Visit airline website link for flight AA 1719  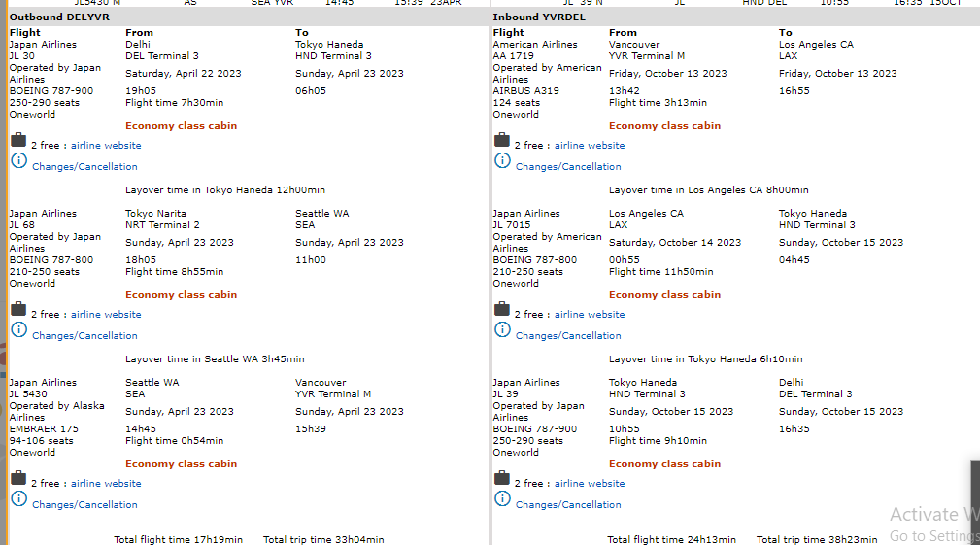(590, 146)
